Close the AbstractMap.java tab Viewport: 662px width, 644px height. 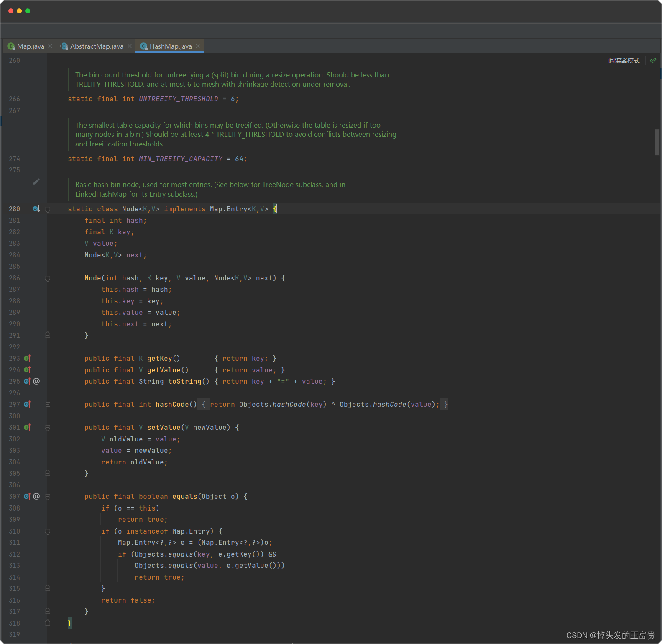tap(130, 46)
